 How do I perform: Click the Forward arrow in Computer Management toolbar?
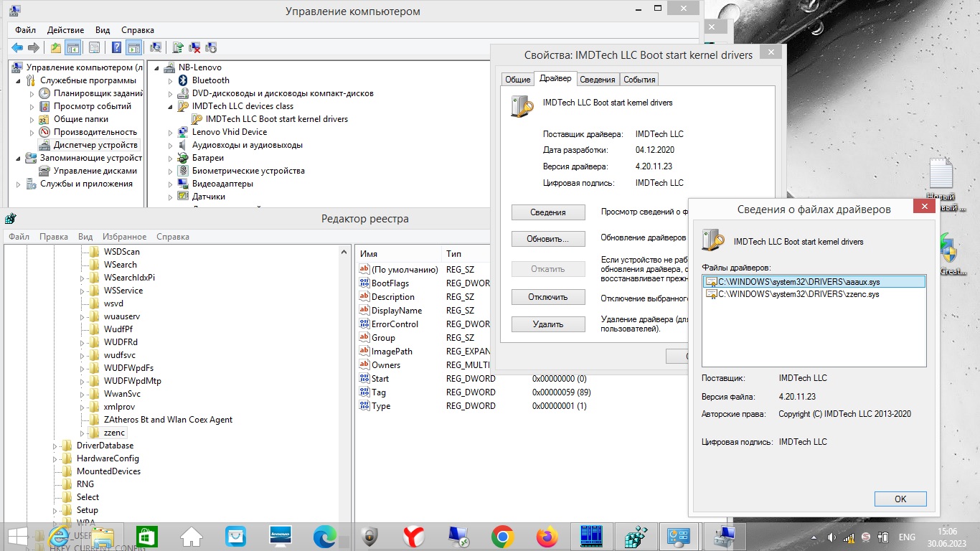(33, 48)
